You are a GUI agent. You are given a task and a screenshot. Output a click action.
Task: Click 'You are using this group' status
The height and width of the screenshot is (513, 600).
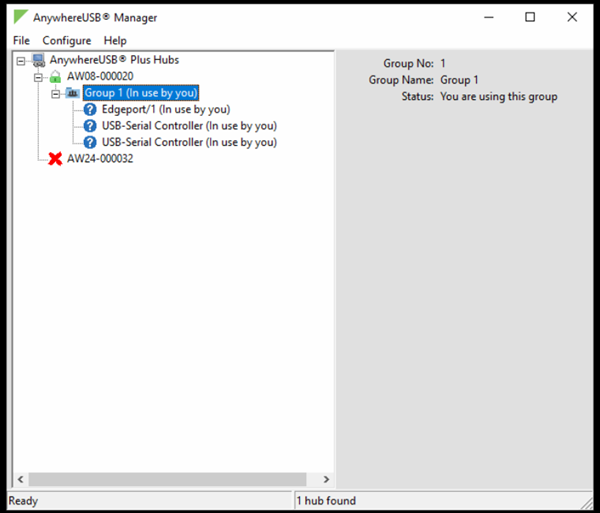[499, 97]
